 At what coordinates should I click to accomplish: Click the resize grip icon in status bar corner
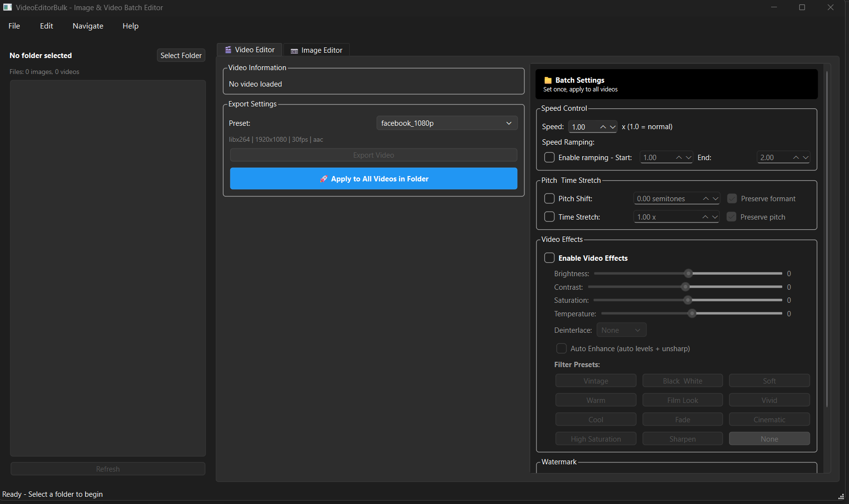point(841,497)
